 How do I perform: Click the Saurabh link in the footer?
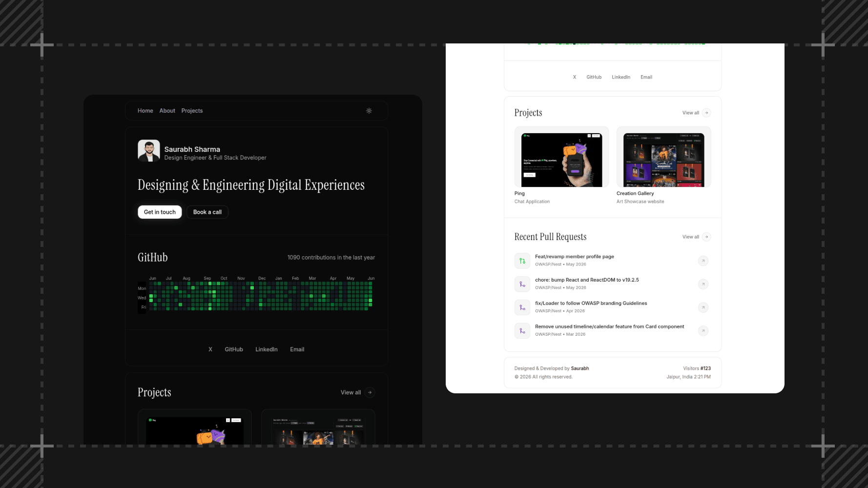(x=580, y=368)
